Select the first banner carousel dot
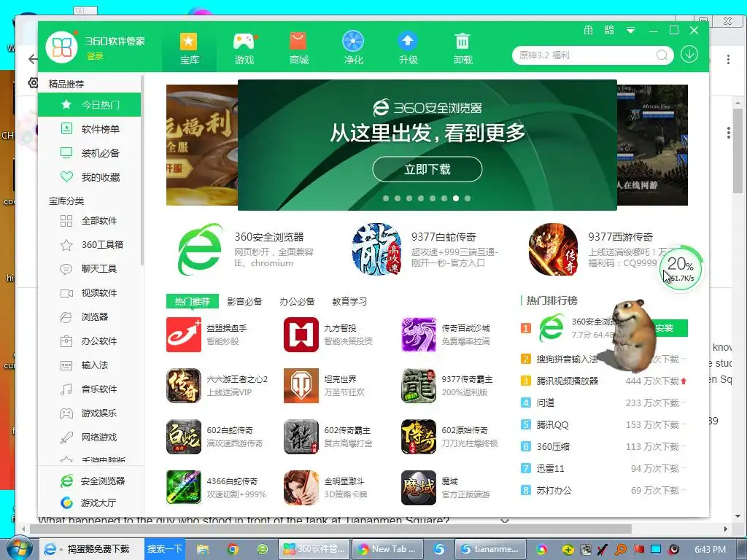747x560 pixels. (385, 198)
